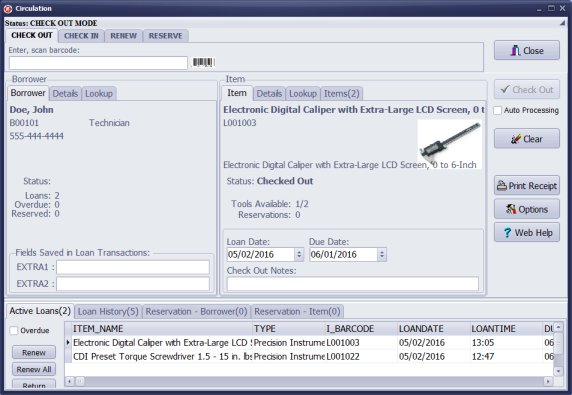Click the Renew button
Viewport: 572px width, 395px height.
(34, 352)
